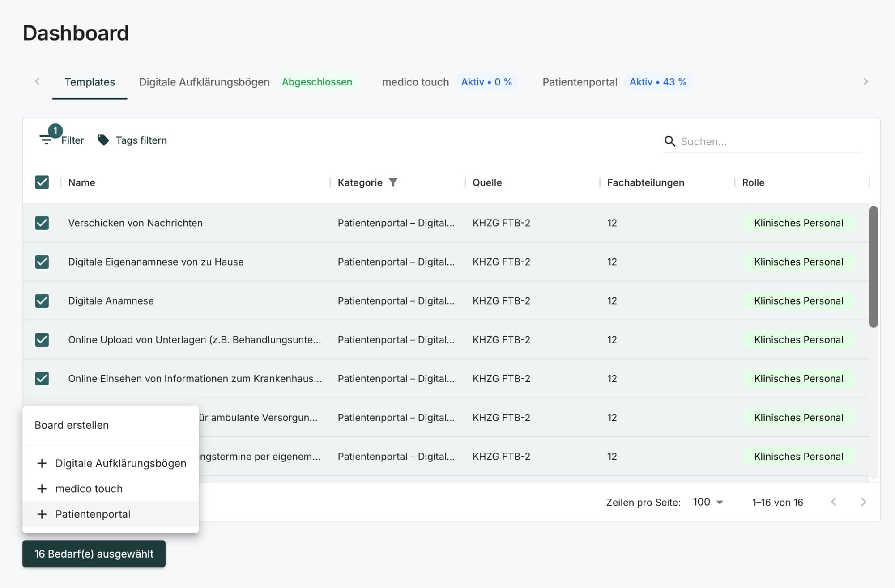This screenshot has width=895, height=588.
Task: Deselect the Digitale Anamnese row checkbox
Action: [42, 300]
